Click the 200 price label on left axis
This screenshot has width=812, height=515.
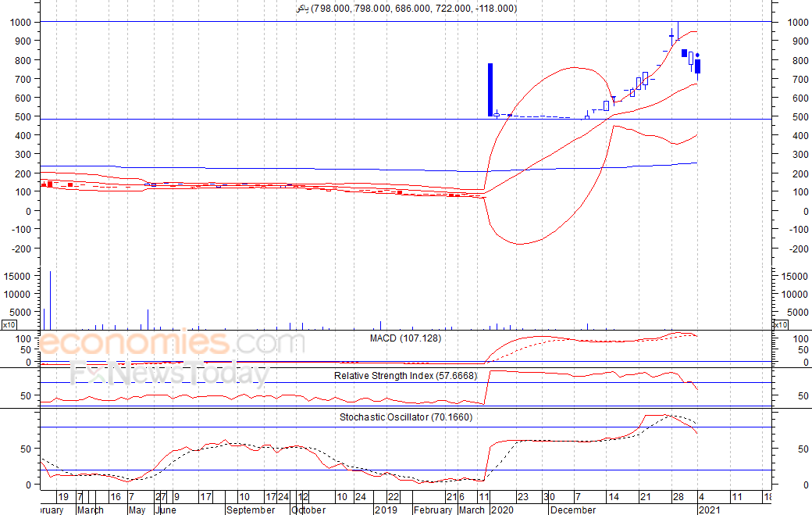pyautogui.click(x=23, y=173)
